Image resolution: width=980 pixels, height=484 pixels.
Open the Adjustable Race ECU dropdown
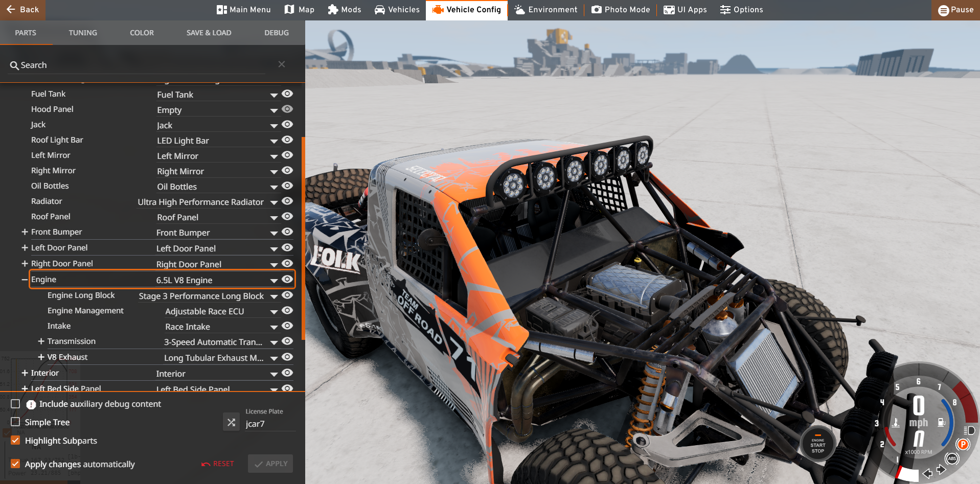pos(221,311)
